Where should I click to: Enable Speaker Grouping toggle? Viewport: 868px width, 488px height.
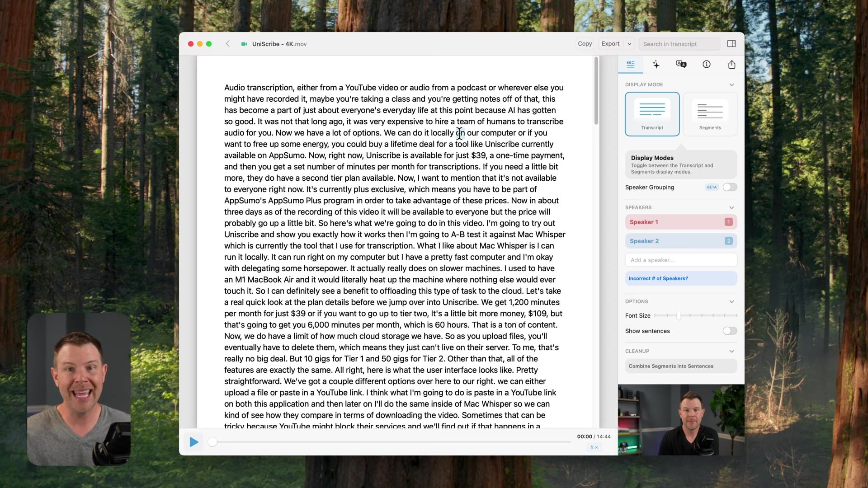click(730, 187)
